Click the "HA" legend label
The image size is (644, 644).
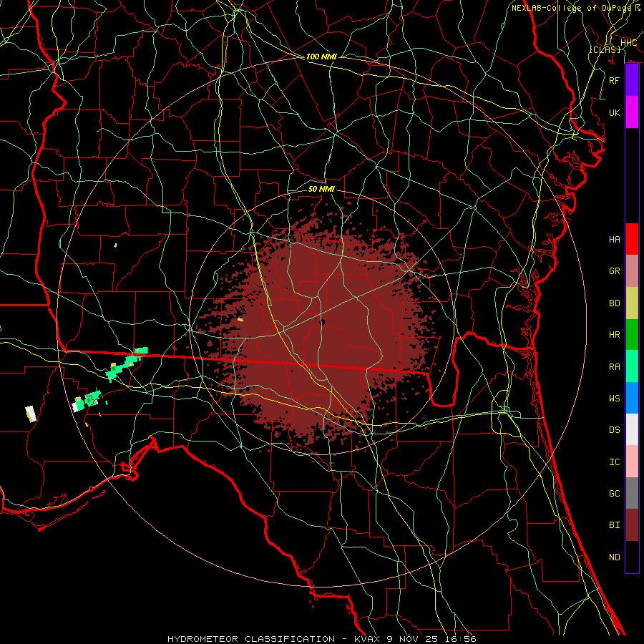point(615,239)
